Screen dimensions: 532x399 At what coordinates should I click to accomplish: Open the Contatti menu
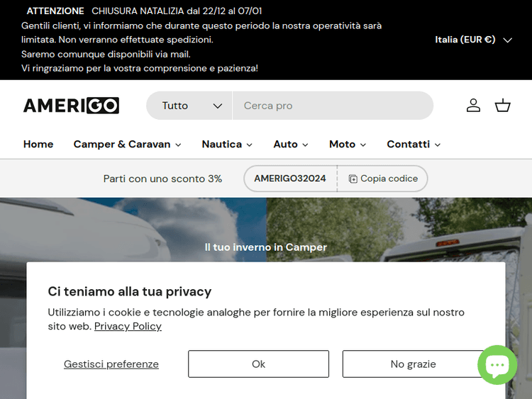click(x=414, y=144)
